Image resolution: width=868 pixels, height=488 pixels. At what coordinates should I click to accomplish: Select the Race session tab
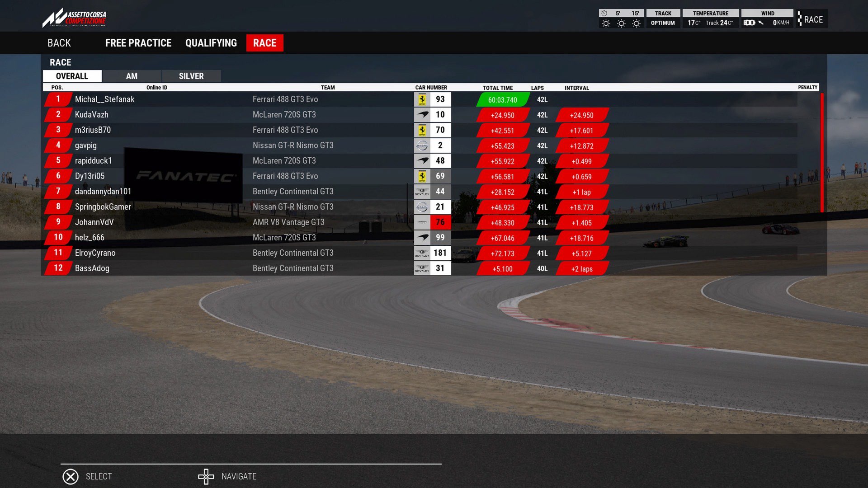click(265, 43)
